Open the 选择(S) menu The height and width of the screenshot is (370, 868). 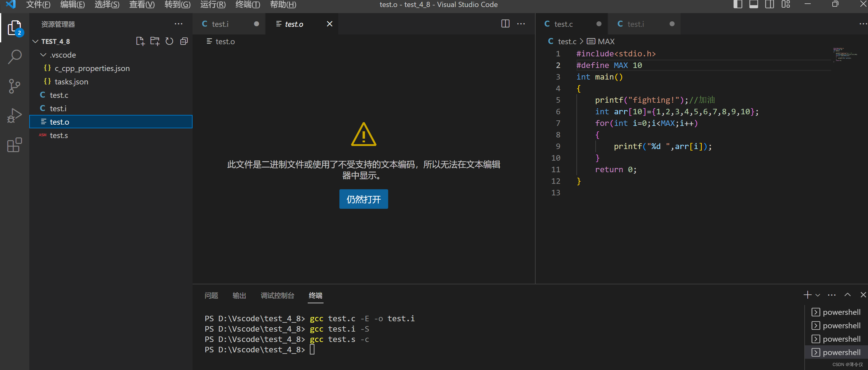(x=107, y=4)
